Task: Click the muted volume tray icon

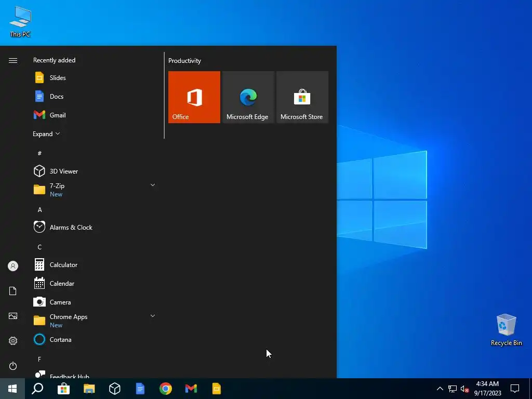Action: point(464,389)
